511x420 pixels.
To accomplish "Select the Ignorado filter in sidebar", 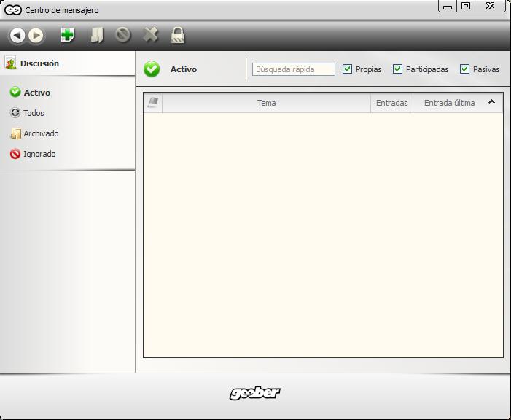I will [33, 154].
